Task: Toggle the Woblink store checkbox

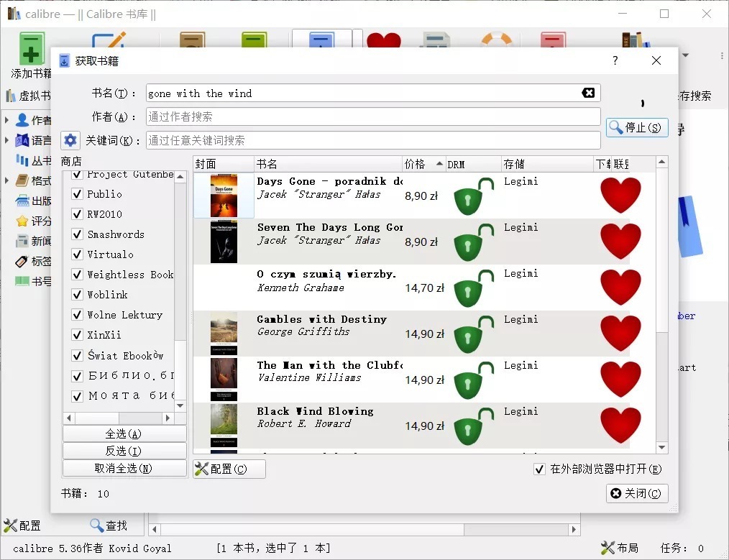Action: (x=77, y=295)
